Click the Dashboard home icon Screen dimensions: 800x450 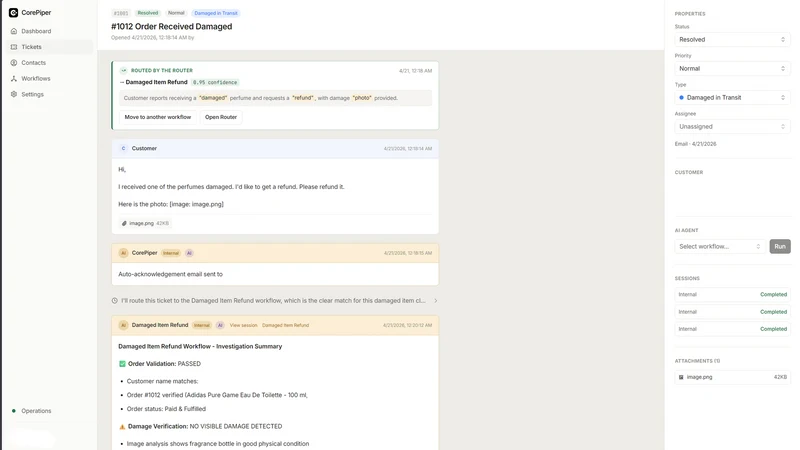click(14, 31)
